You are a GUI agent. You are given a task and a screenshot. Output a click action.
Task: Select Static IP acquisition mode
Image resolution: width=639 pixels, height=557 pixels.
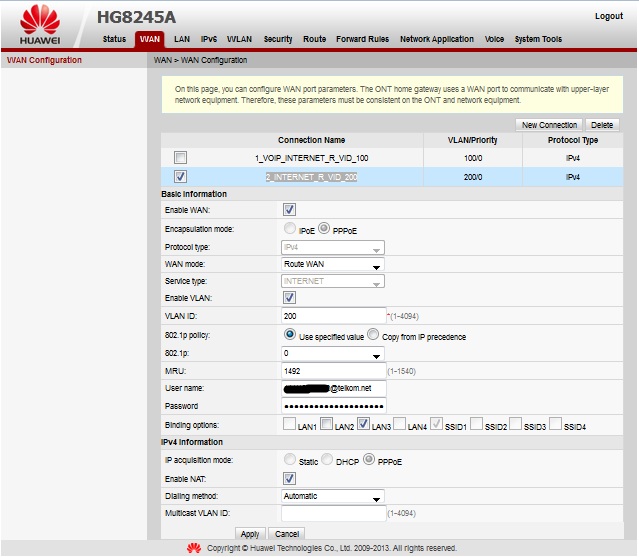(290, 459)
